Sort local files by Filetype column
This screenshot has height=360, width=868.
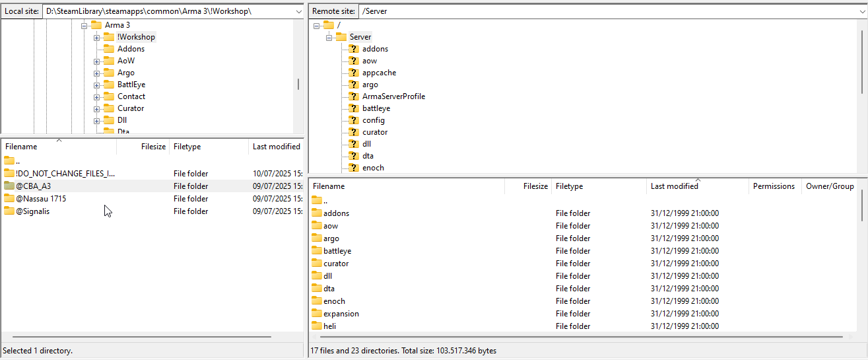point(209,147)
